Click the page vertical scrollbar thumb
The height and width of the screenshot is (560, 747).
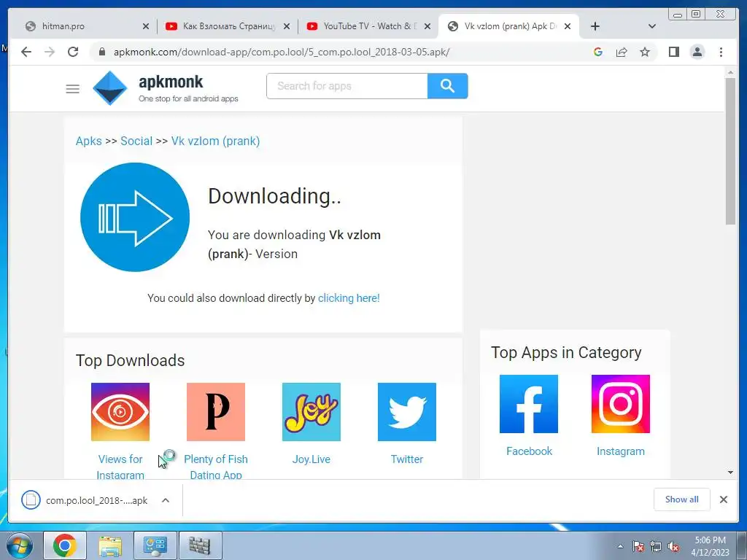730,151
